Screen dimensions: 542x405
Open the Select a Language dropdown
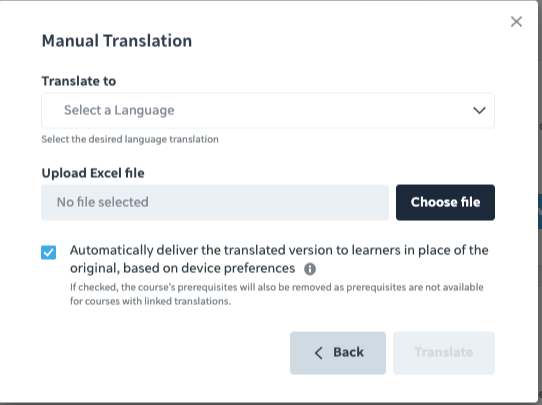(x=268, y=111)
